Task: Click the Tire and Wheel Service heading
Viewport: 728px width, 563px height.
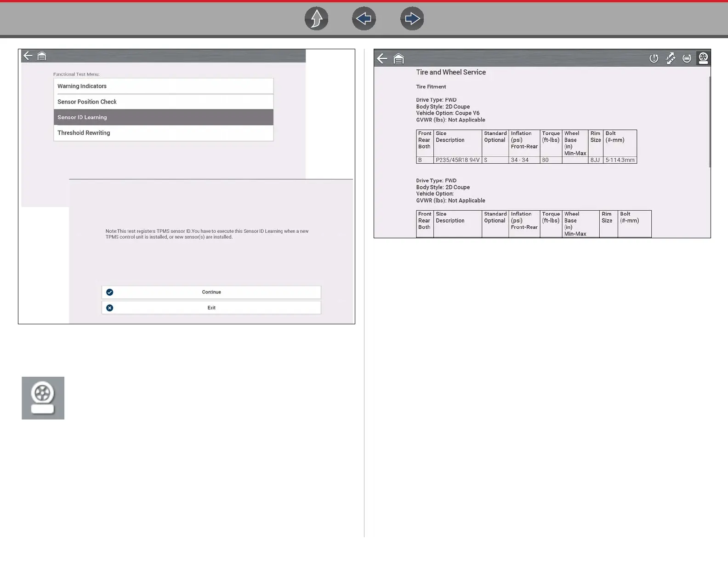Action: point(451,72)
